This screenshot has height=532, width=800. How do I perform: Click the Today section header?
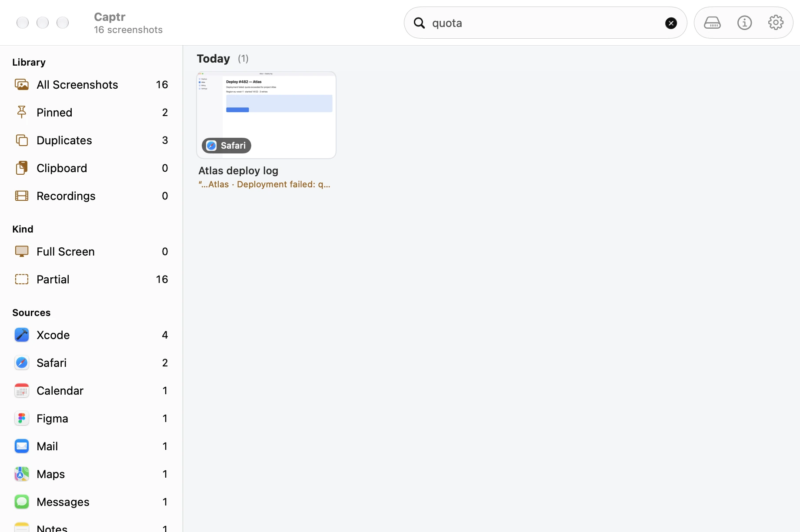[213, 58]
